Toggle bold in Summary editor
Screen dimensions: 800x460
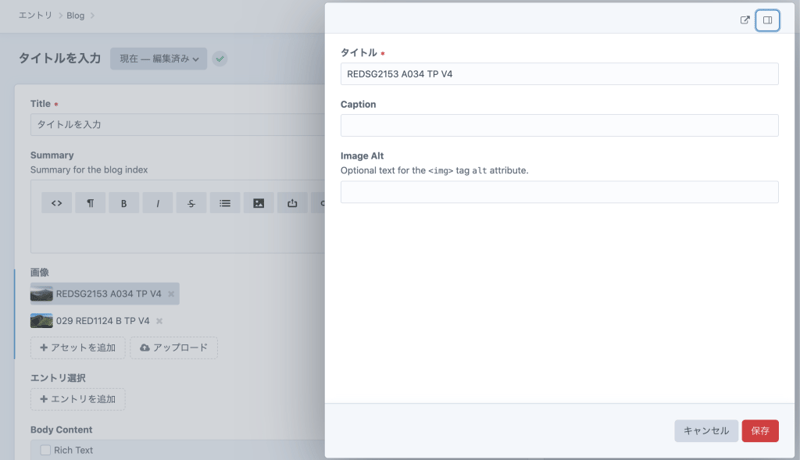pos(124,203)
